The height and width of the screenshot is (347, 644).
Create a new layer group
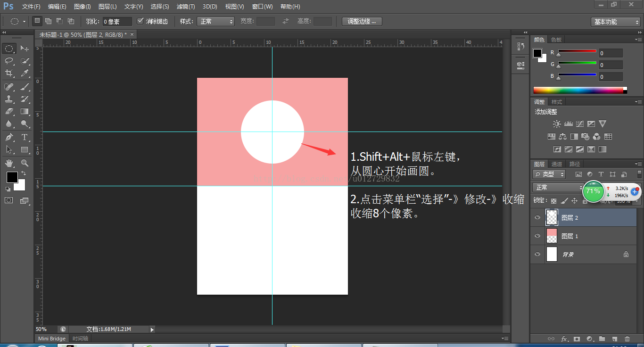click(602, 339)
